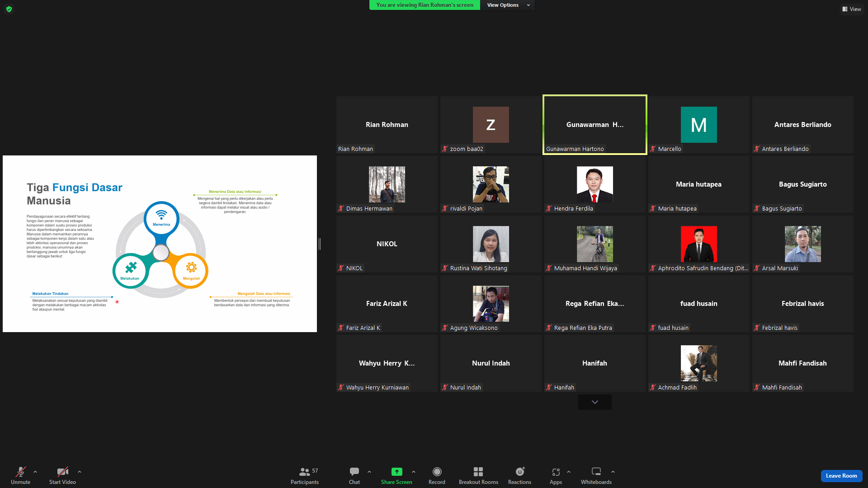This screenshot has width=868, height=488.
Task: Open the View layout menu
Action: [x=851, y=9]
